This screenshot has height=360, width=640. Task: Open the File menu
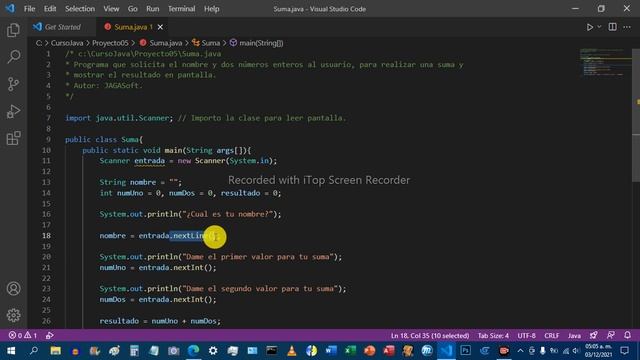coord(29,9)
